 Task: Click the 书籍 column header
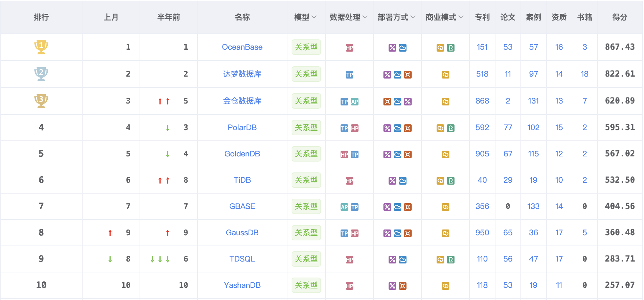click(x=585, y=17)
